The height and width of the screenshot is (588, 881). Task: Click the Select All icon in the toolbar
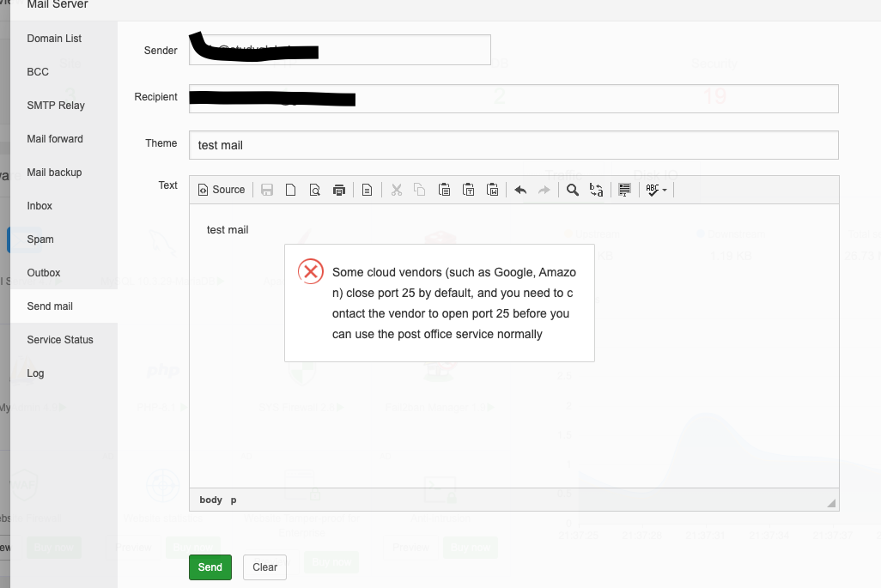click(x=624, y=190)
